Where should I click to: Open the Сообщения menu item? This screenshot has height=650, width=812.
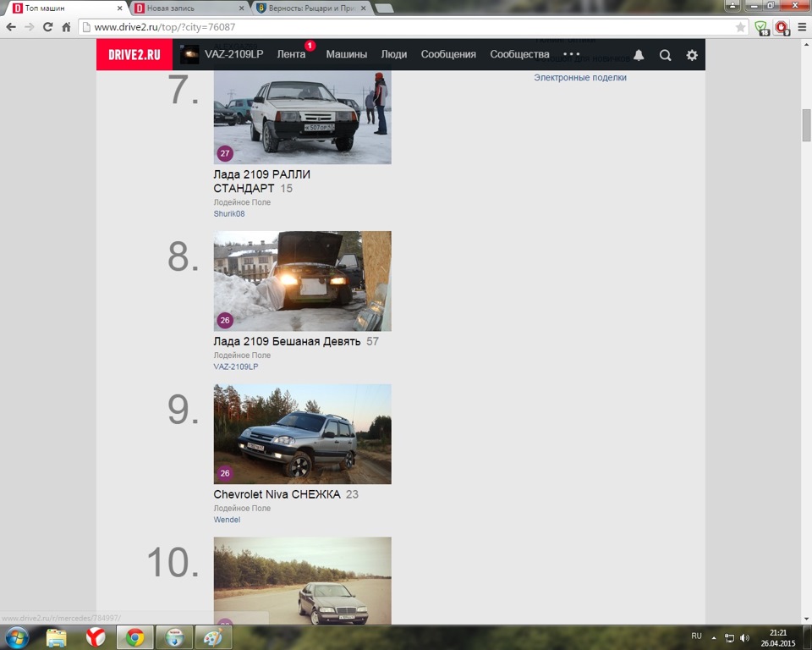[448, 54]
